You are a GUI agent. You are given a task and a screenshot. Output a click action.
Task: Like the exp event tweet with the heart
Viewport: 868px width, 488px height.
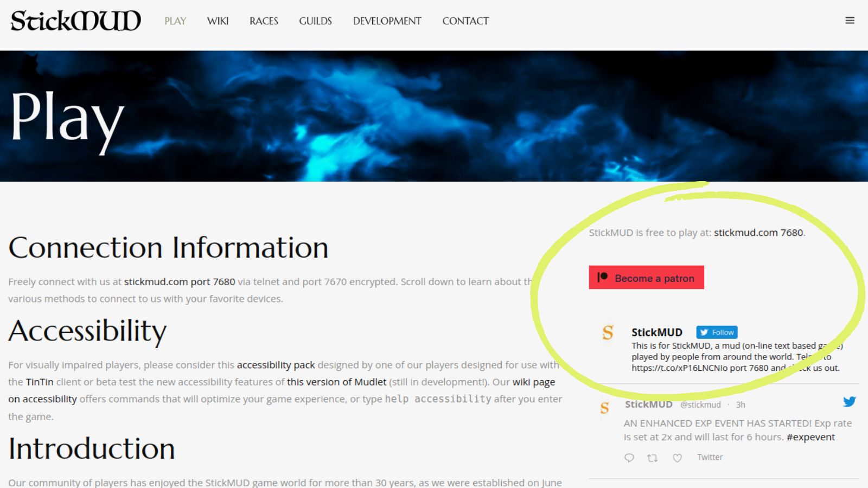coord(677,458)
